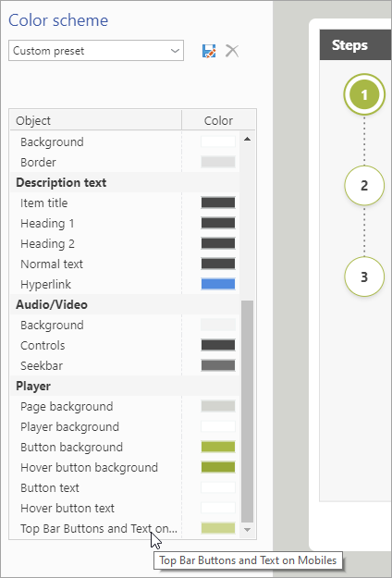Select step 3 circle in preview
The width and height of the screenshot is (392, 578).
pyautogui.click(x=364, y=277)
